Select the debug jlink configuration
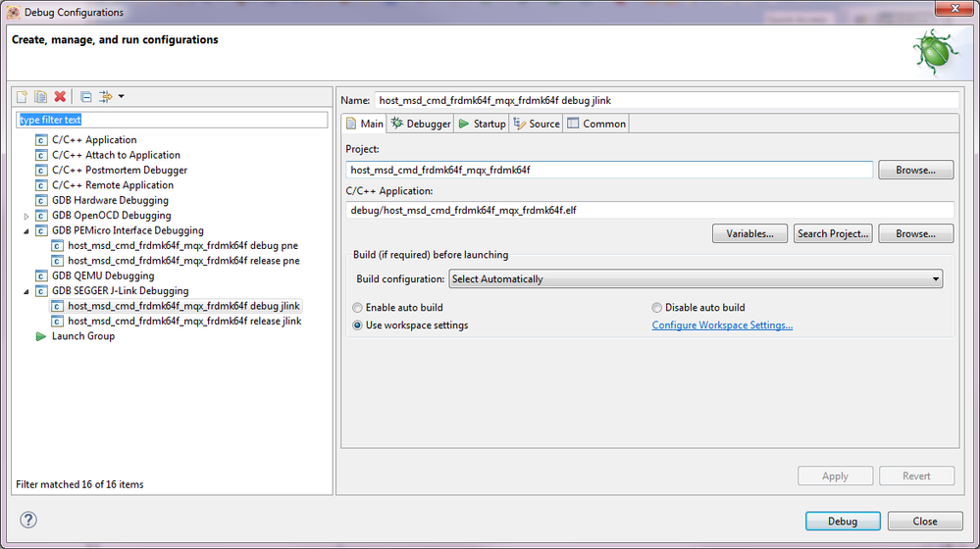This screenshot has width=980, height=549. [x=183, y=306]
